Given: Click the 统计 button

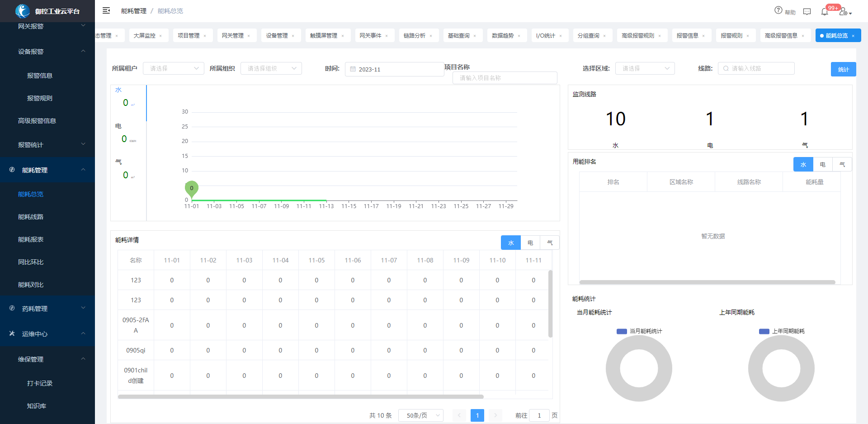Looking at the screenshot, I should coord(844,69).
